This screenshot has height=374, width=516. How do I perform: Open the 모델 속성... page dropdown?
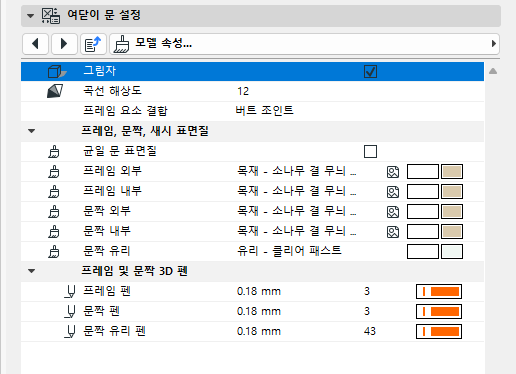tap(304, 44)
